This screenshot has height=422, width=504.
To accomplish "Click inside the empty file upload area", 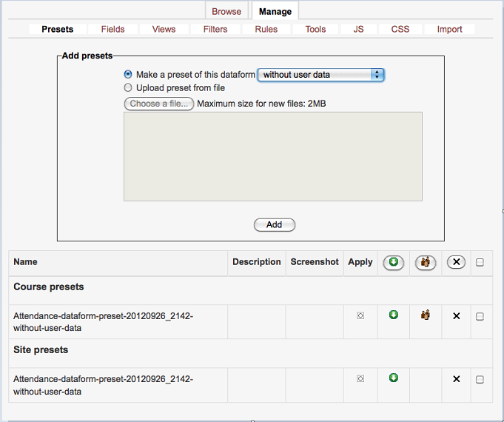I will click(x=272, y=156).
